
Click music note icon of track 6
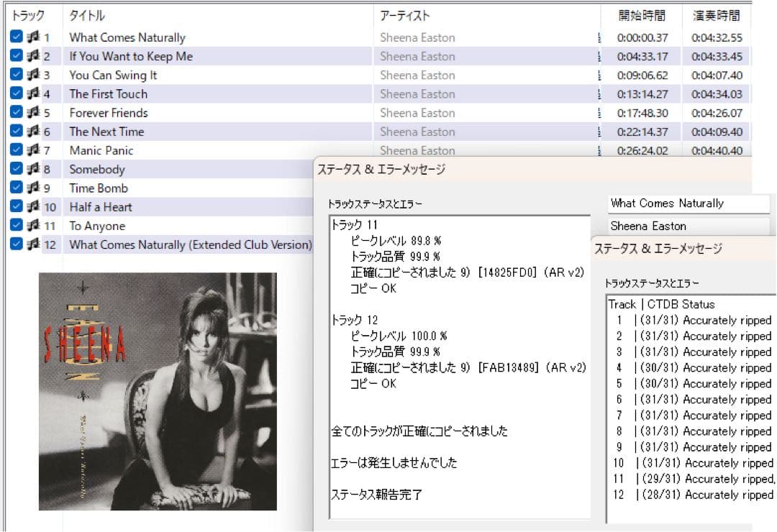(x=33, y=131)
